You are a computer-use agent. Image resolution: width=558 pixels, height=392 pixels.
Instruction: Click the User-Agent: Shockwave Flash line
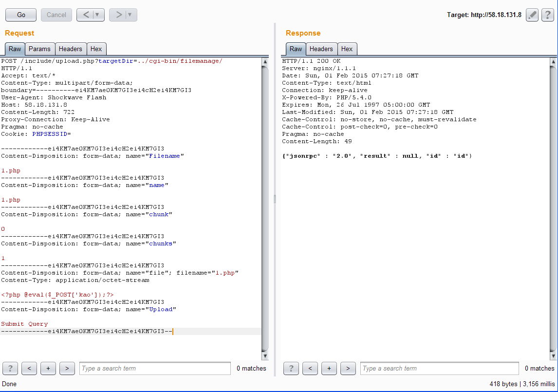coord(54,97)
